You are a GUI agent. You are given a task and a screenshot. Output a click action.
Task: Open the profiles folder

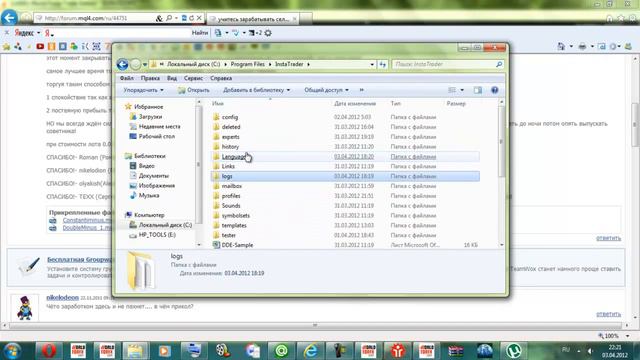[x=231, y=196]
